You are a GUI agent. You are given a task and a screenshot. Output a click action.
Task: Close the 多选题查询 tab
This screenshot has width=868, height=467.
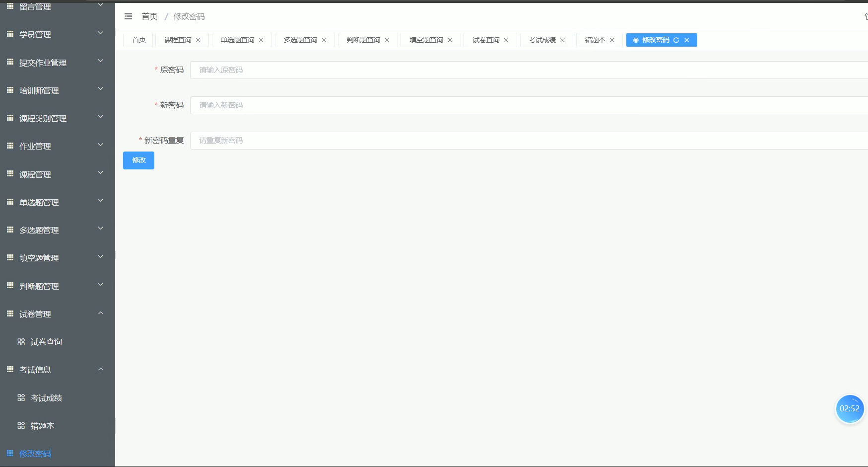click(324, 40)
